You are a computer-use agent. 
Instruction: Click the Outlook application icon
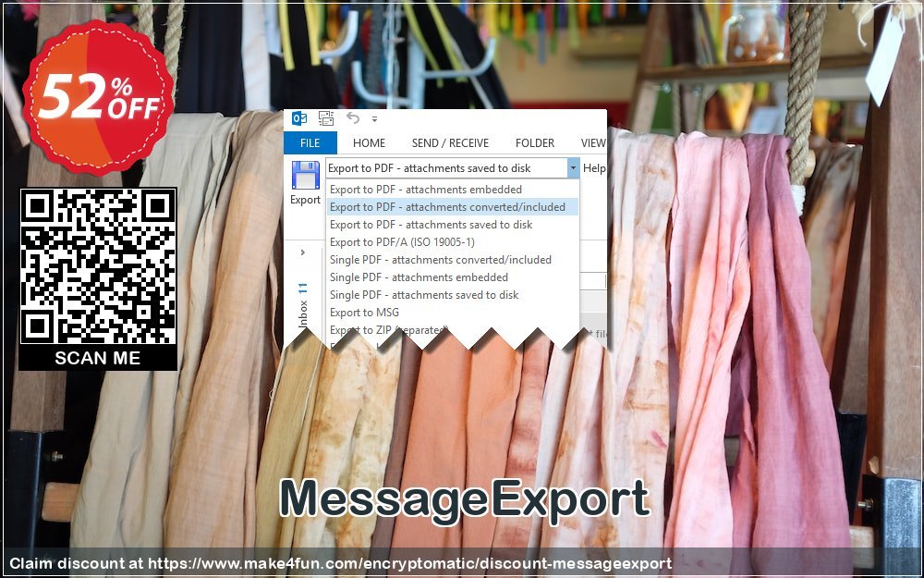pos(299,118)
